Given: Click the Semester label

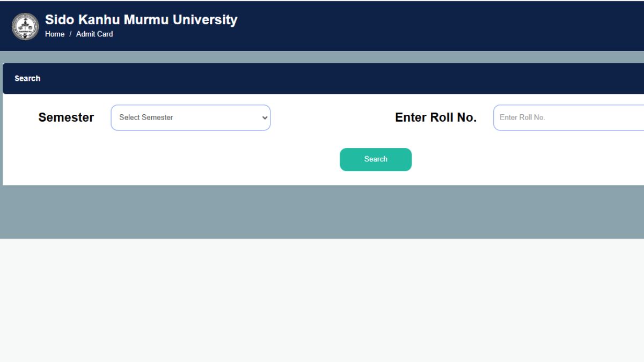Looking at the screenshot, I should (66, 117).
